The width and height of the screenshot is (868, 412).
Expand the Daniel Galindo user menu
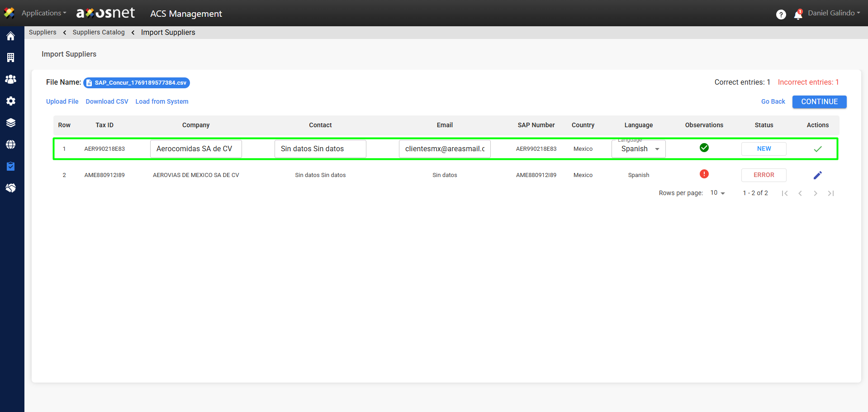tap(834, 13)
